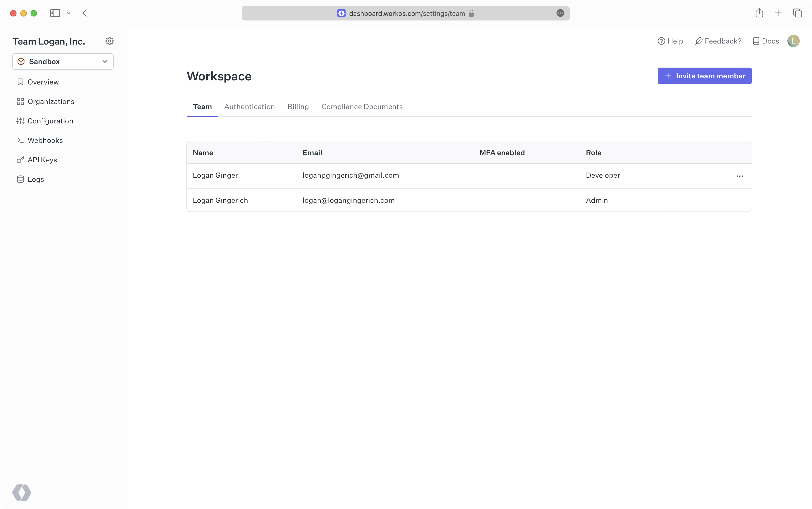The height and width of the screenshot is (509, 812).
Task: Open Webhooks in the sidebar
Action: [45, 140]
